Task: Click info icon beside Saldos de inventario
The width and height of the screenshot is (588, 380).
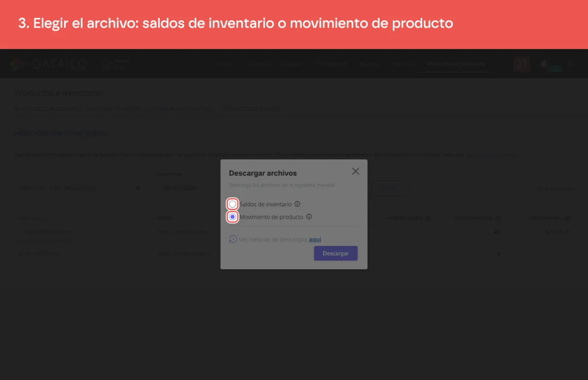Action: 297,204
